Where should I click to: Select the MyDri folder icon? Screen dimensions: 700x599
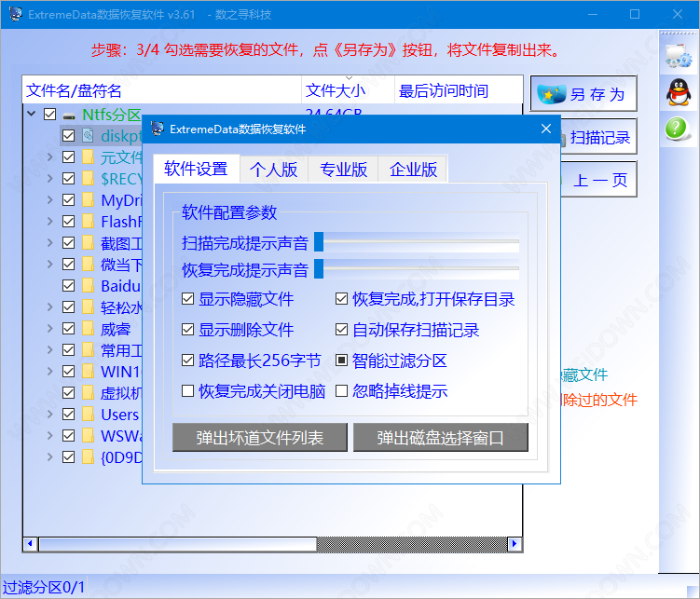click(88, 199)
